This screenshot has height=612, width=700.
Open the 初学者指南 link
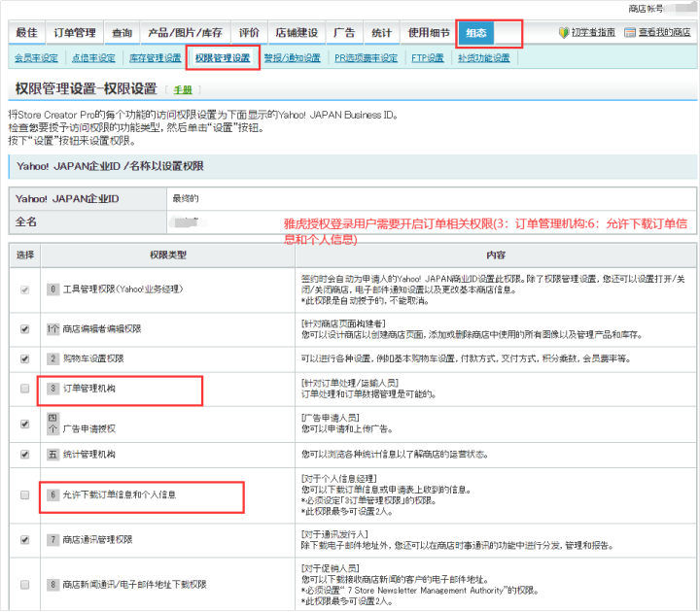pos(593,33)
